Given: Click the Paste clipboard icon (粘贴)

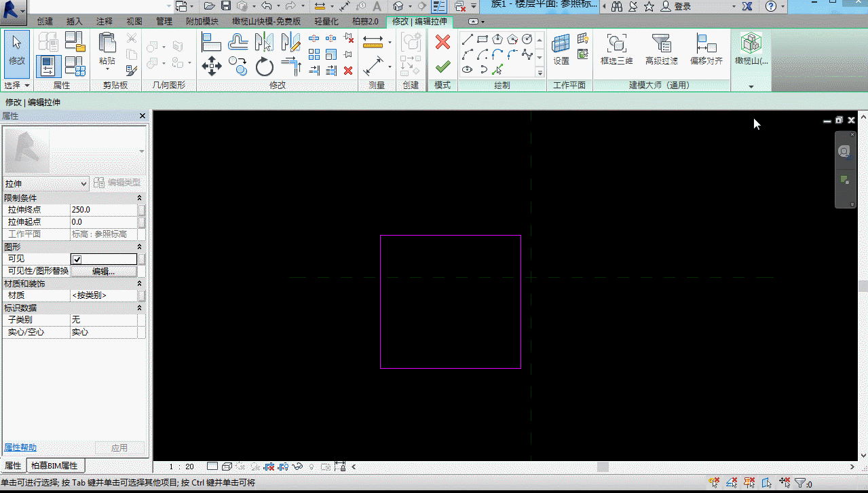Looking at the screenshot, I should (107, 42).
